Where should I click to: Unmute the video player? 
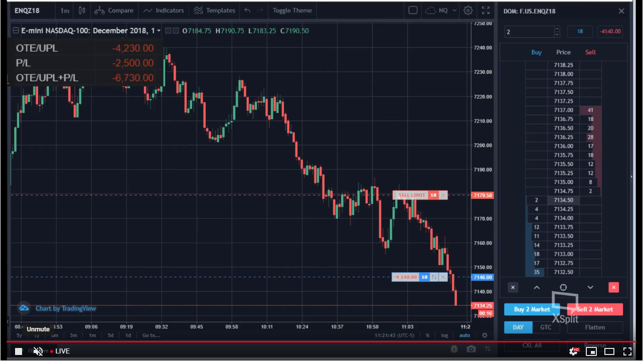pos(38,351)
